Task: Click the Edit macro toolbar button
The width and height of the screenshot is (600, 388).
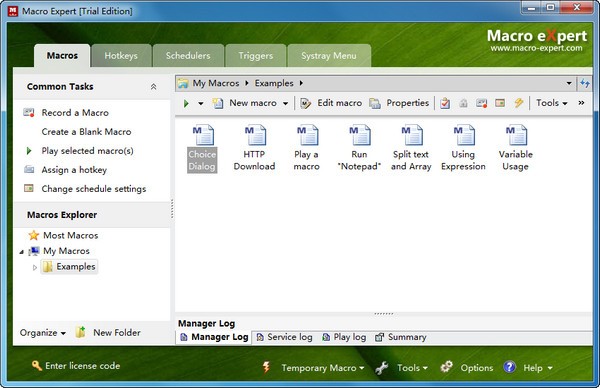Action: click(x=331, y=103)
